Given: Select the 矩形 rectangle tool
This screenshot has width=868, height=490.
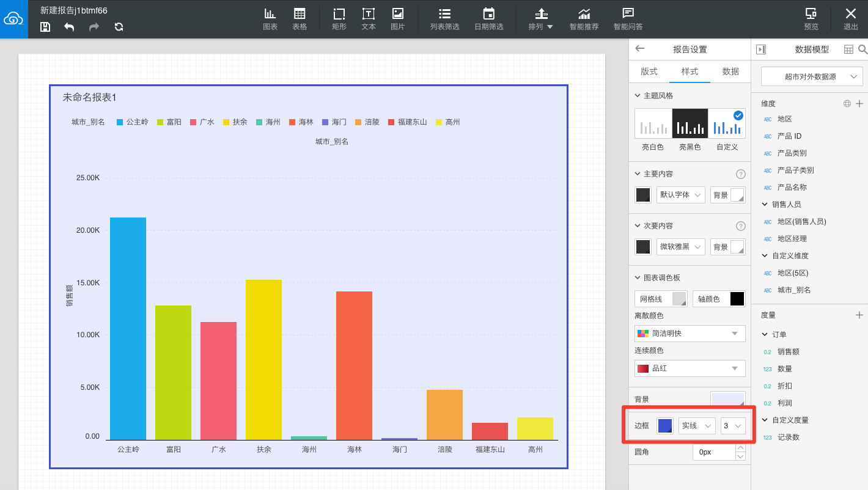Looking at the screenshot, I should pos(339,19).
